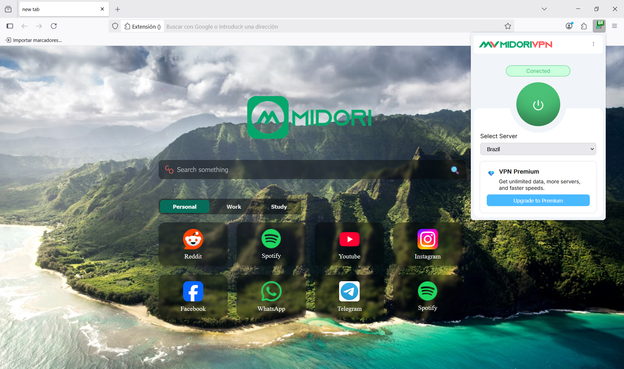Click the MidoriVPN extension toolbar icon
Viewport: 624px width, 369px height.
(x=599, y=26)
